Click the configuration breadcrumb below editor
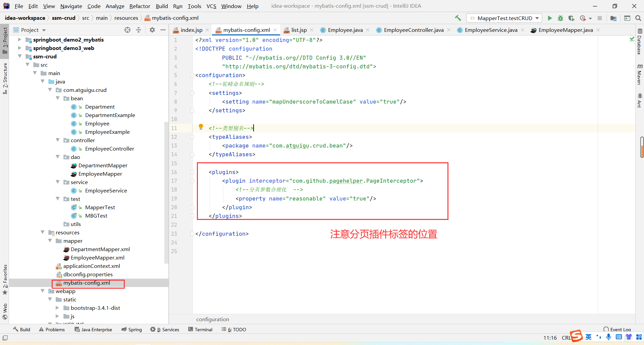Viewport: 644px width, 345px height. click(212, 319)
